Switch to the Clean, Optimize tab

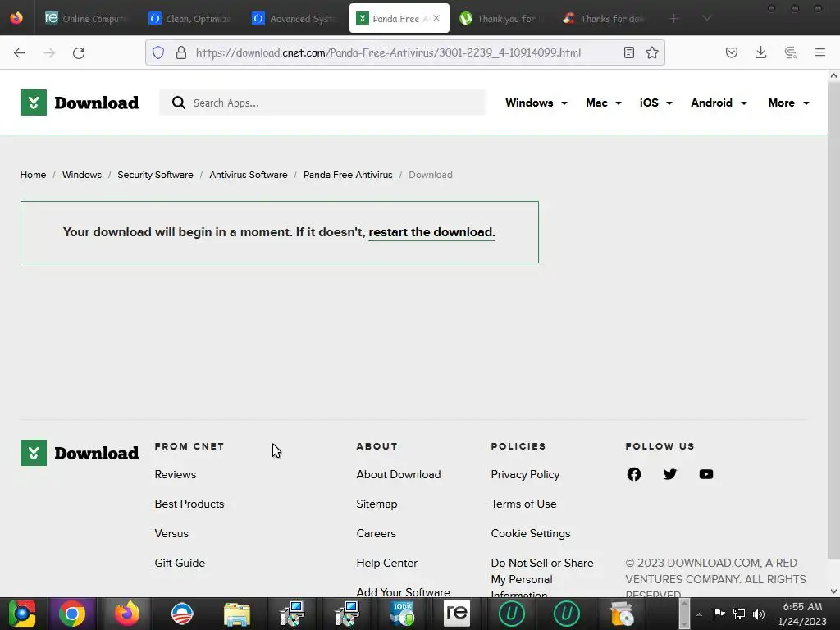[190, 18]
